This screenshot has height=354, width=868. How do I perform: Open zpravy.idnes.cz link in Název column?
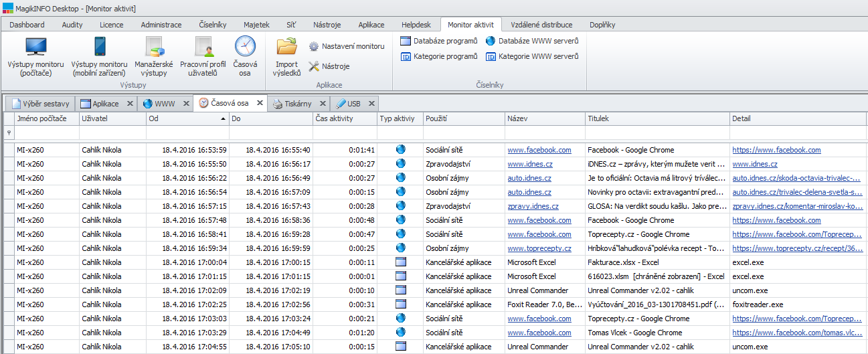pyautogui.click(x=533, y=206)
